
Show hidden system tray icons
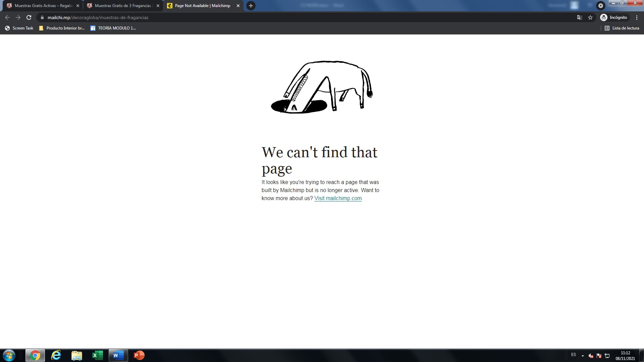click(583, 356)
